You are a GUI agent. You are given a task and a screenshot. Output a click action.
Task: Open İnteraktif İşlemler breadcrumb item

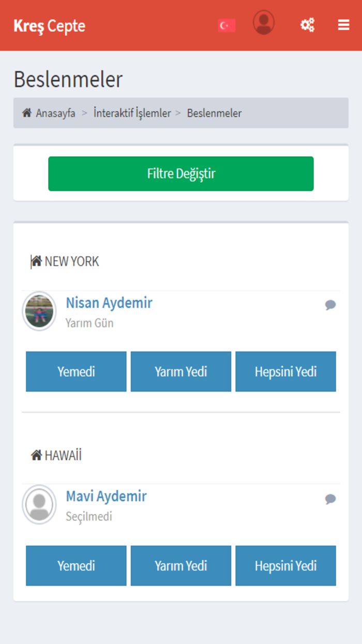tap(132, 113)
